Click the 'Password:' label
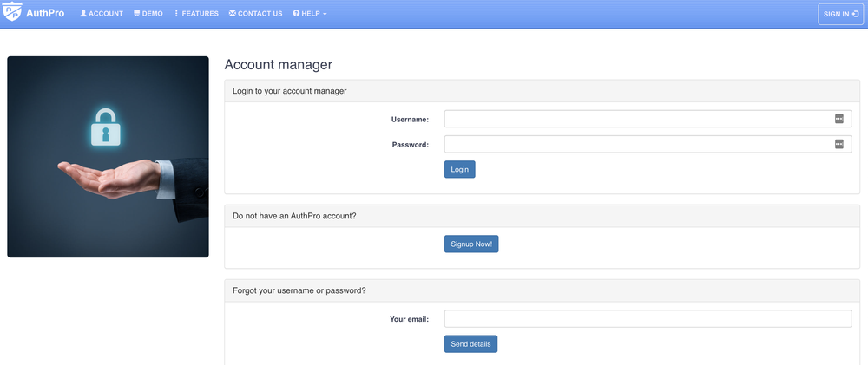 tap(411, 145)
